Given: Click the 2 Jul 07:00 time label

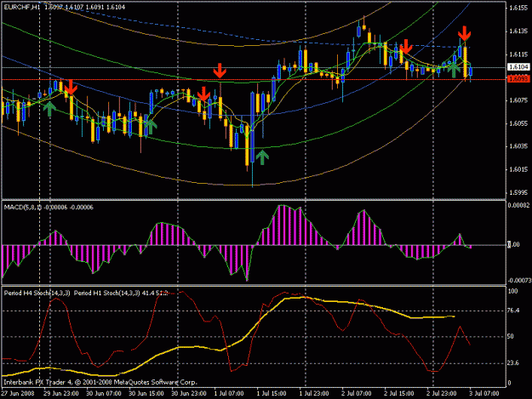Looking at the screenshot, I should 357,393.
